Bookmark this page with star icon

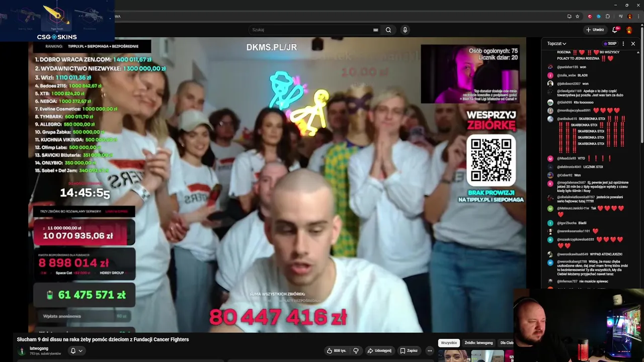coord(578,16)
